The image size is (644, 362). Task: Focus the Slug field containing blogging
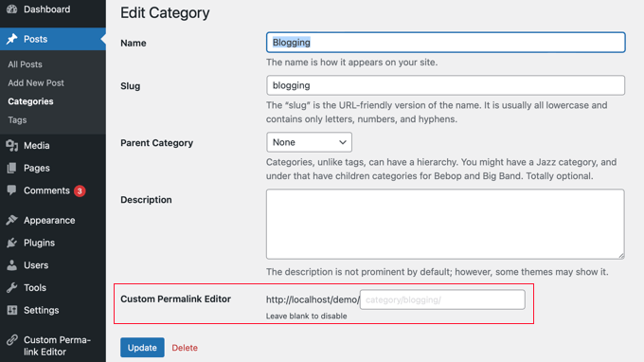click(446, 85)
